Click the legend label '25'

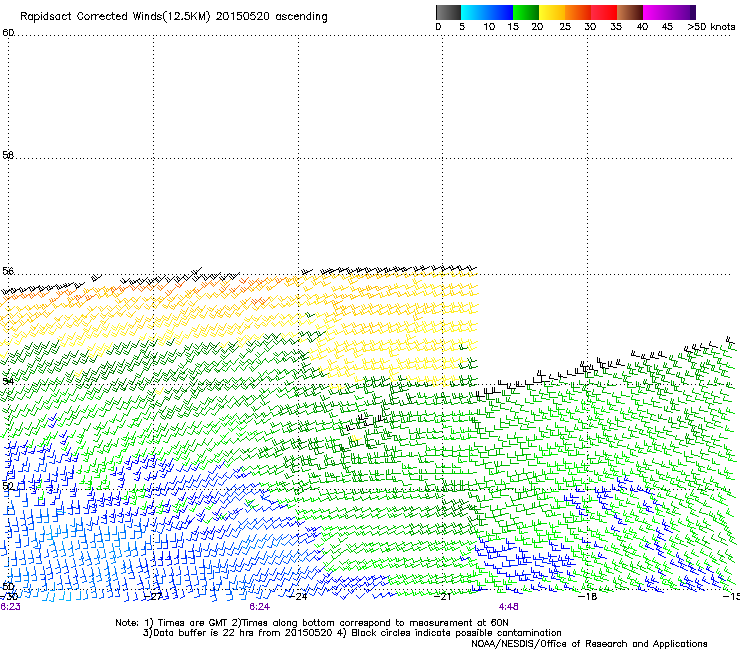(x=565, y=27)
